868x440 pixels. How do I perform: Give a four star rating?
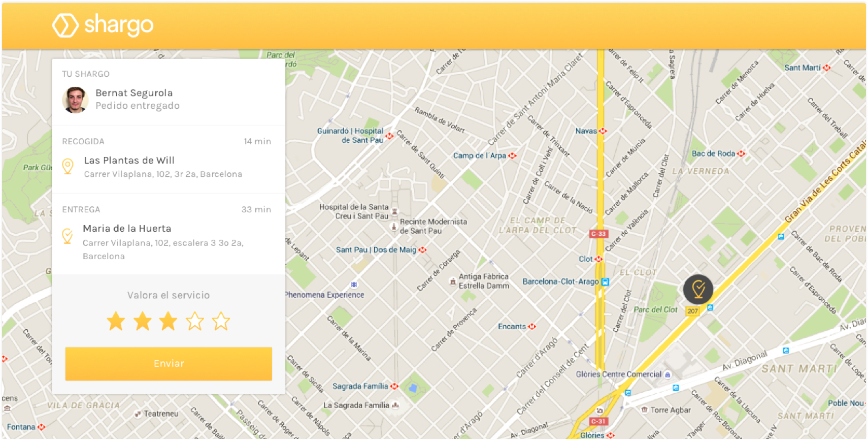pos(195,321)
